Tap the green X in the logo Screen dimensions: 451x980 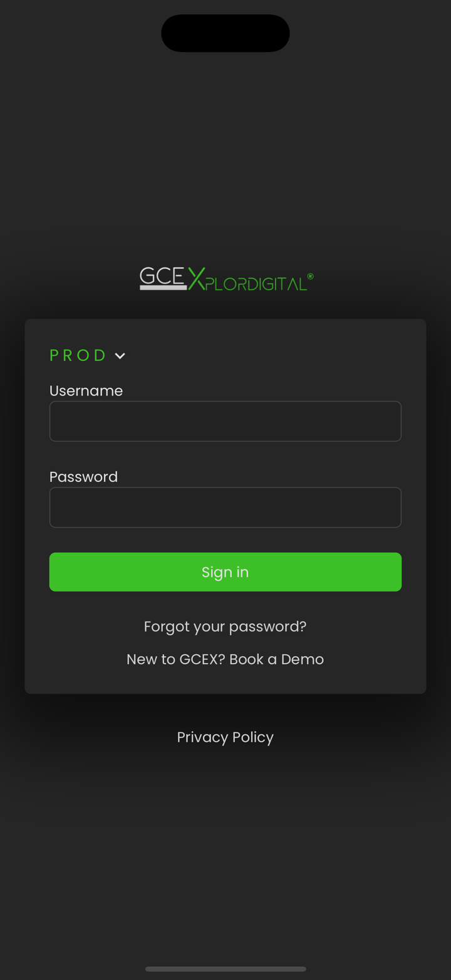(x=196, y=279)
